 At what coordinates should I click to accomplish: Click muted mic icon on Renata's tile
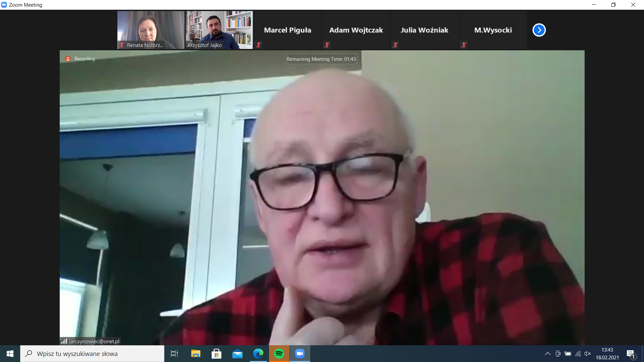click(122, 45)
